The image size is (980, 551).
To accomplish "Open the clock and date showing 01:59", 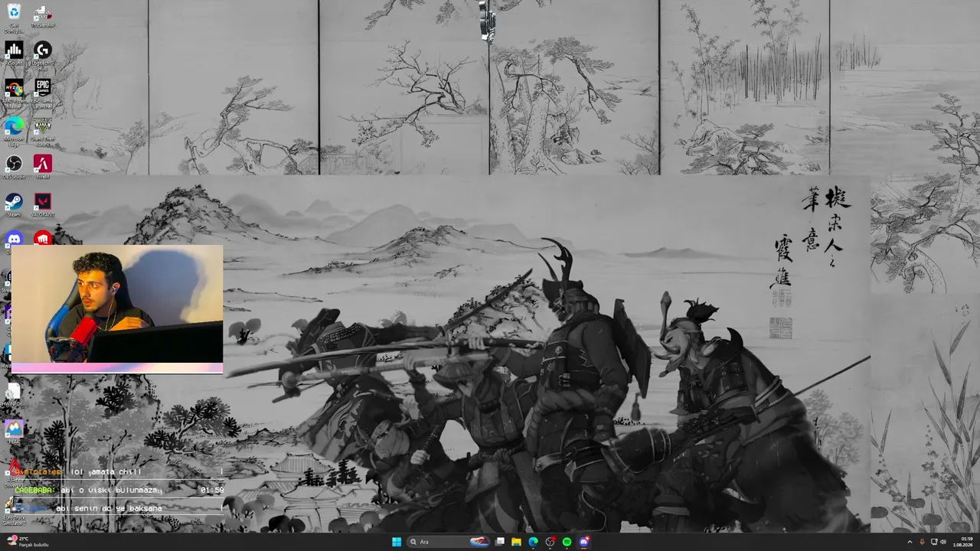I will pos(964,542).
